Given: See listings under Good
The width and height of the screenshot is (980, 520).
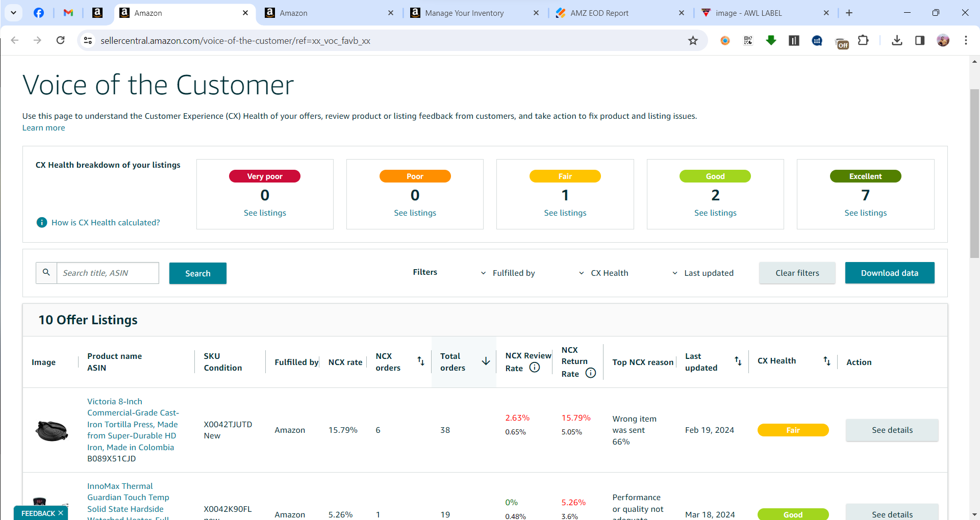Looking at the screenshot, I should tap(715, 213).
